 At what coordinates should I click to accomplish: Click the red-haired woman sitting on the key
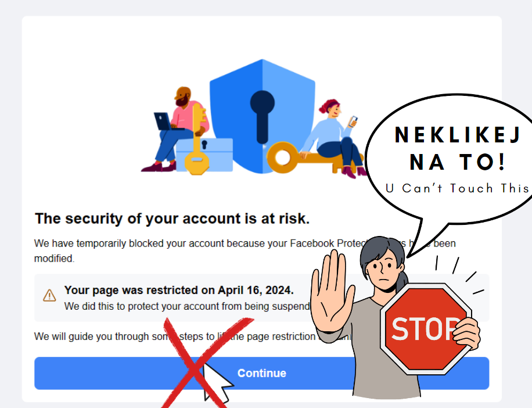(x=333, y=135)
